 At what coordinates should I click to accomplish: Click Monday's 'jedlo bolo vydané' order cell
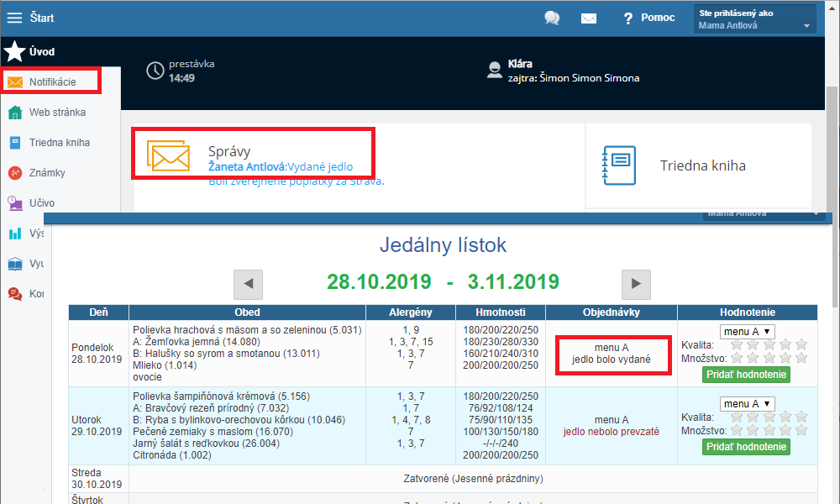612,354
